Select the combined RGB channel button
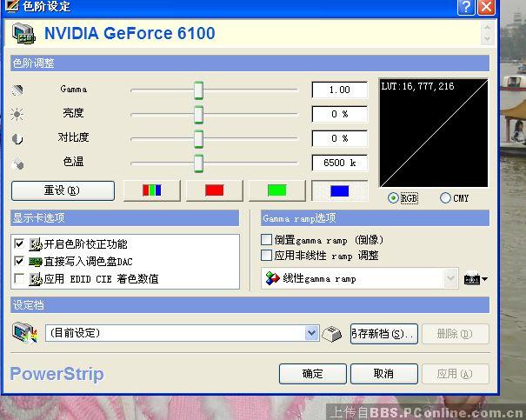526x420 pixels. click(152, 190)
